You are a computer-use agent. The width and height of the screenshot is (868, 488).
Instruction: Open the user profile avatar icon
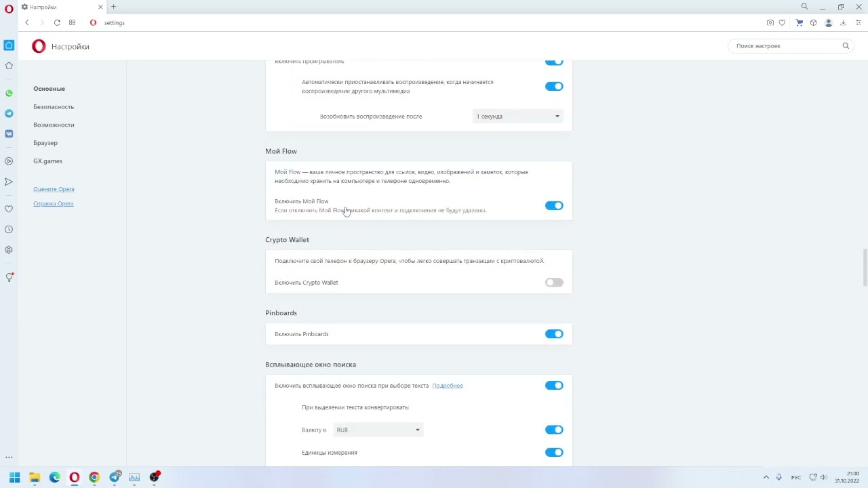pos(828,22)
